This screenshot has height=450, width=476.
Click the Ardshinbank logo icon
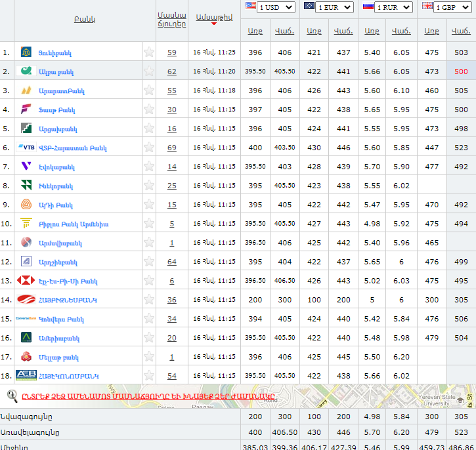click(26, 261)
